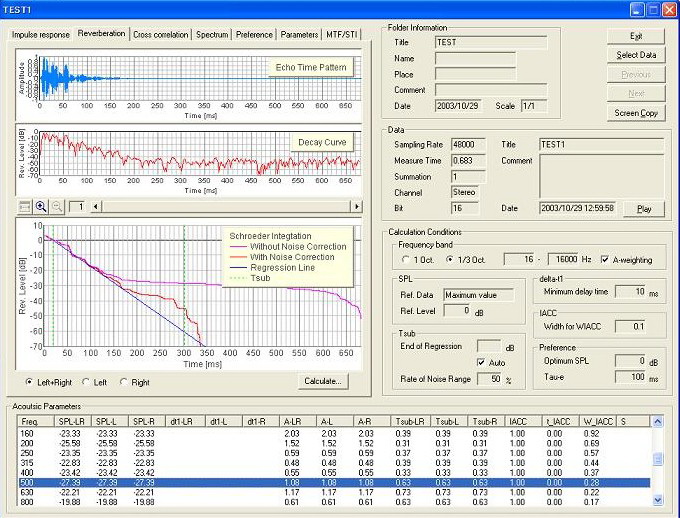Click the graph scrollbar right arrow
Screen dimensions: 680x518
pos(356,205)
